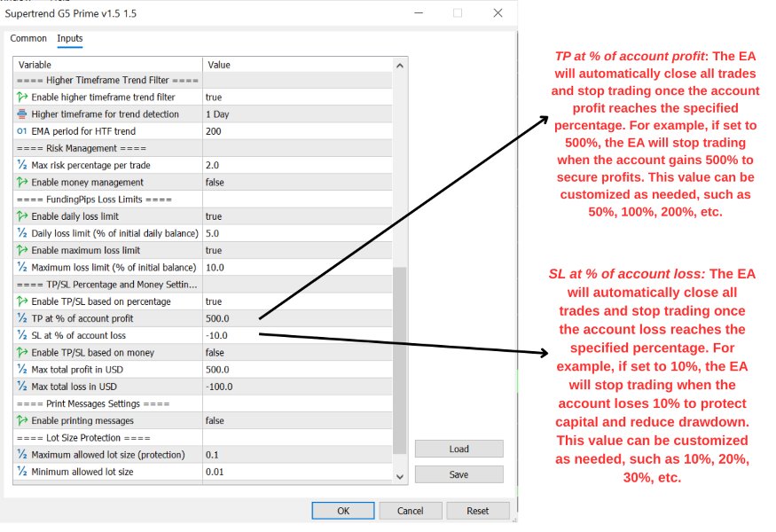
Task: Select the TP/SL Percentage and Money Settings row
Action: click(203, 285)
